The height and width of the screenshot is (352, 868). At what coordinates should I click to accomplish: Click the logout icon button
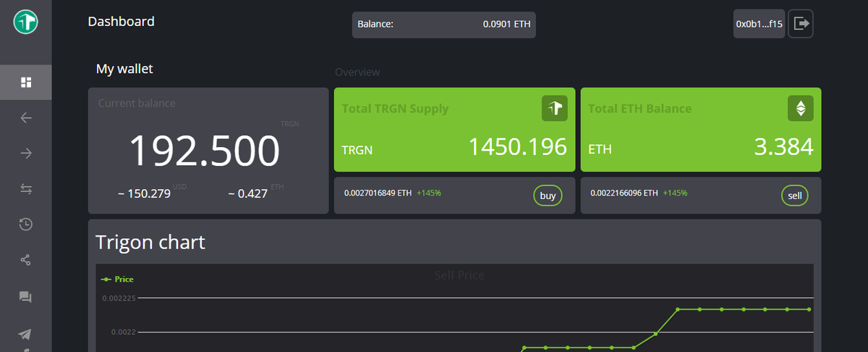coord(801,24)
